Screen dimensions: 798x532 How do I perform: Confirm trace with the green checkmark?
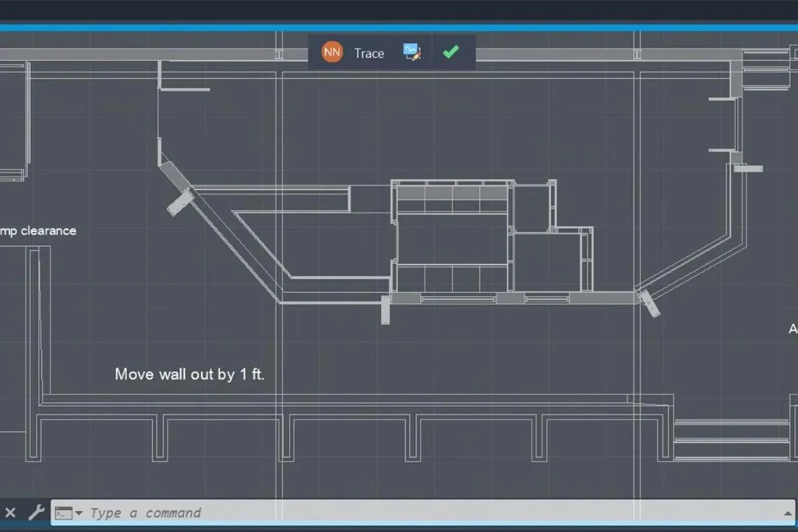pos(450,52)
